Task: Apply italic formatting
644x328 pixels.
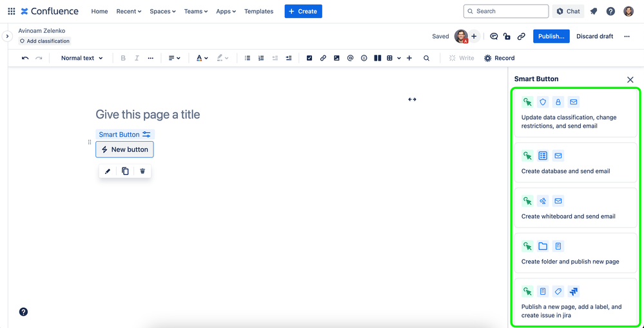Action: coord(137,58)
